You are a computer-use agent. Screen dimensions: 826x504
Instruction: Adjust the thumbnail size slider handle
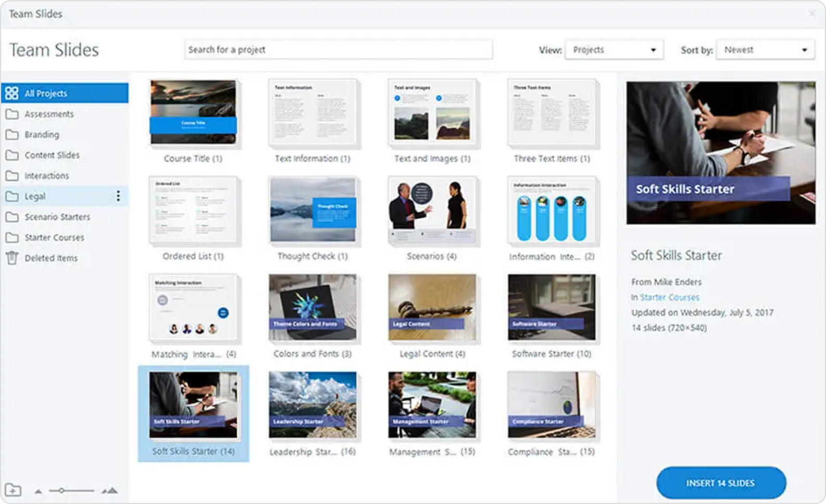(x=61, y=490)
